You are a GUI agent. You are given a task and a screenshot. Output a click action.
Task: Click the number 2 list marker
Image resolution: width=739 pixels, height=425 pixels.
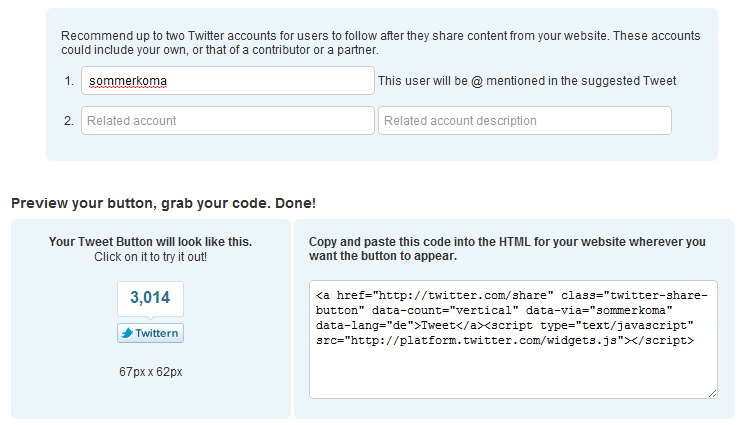(x=69, y=121)
